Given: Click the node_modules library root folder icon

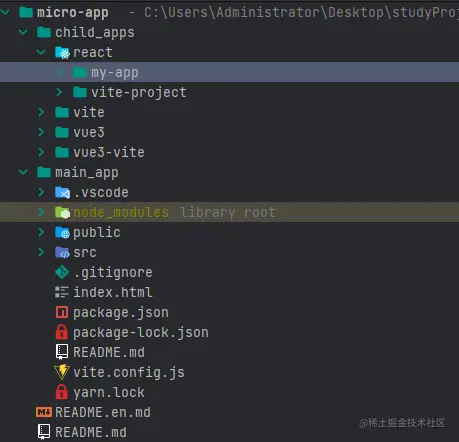Looking at the screenshot, I should (x=62, y=213).
